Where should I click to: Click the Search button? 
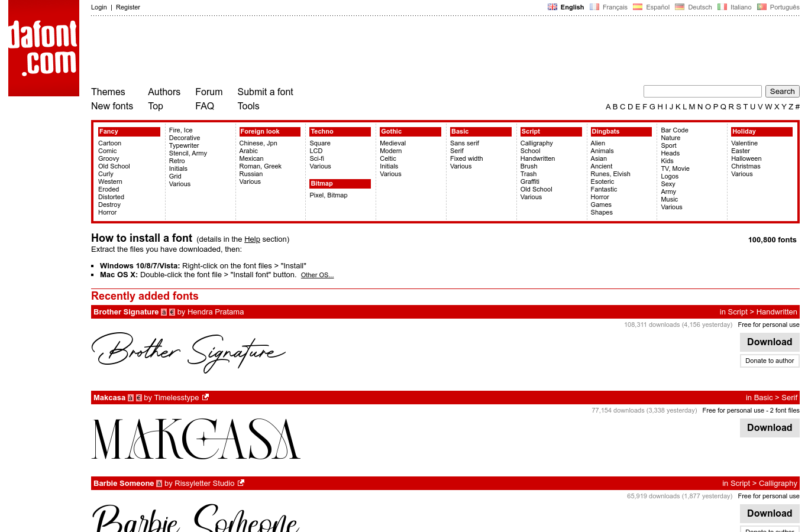(782, 91)
